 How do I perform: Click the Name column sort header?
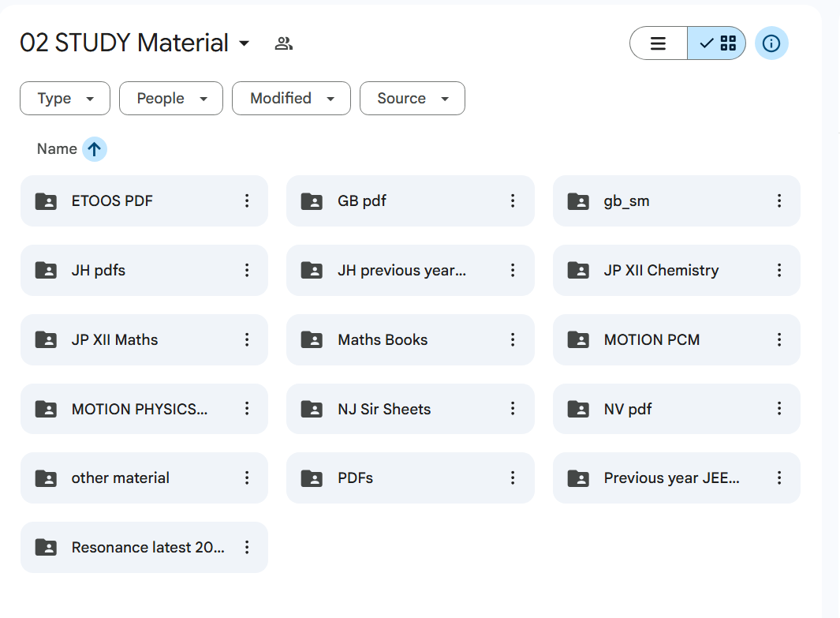(57, 149)
